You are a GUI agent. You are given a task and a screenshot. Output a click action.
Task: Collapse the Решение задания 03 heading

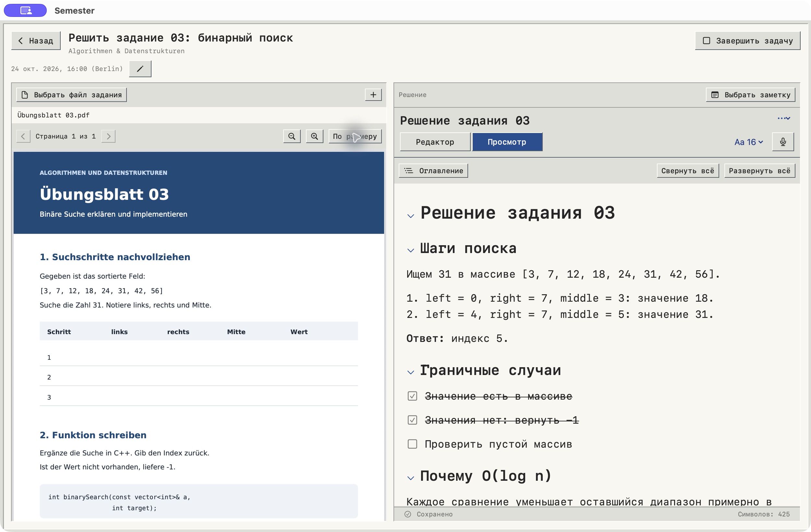[411, 216]
